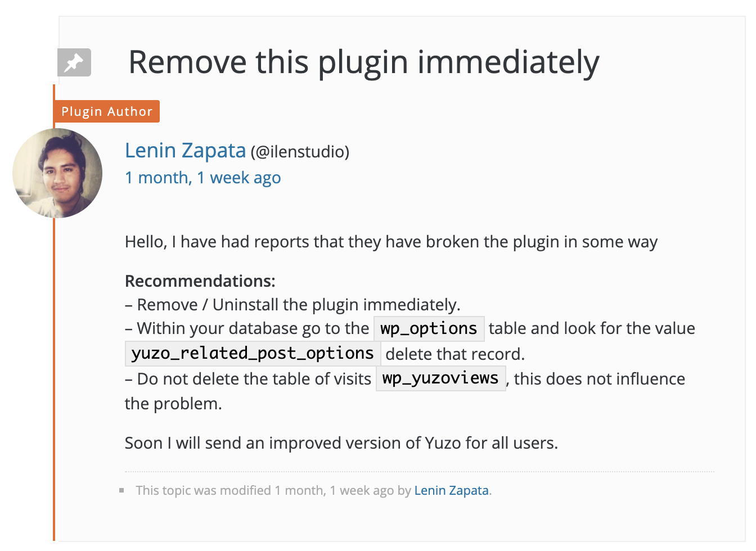Image resolution: width=756 pixels, height=551 pixels.
Task: Open the Lenin Zapata author name link
Action: tap(185, 151)
